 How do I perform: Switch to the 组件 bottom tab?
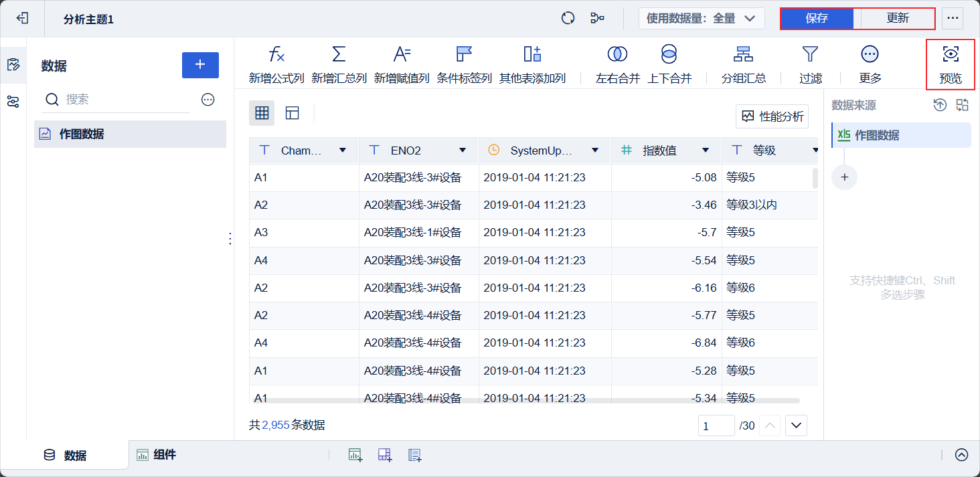tap(156, 455)
